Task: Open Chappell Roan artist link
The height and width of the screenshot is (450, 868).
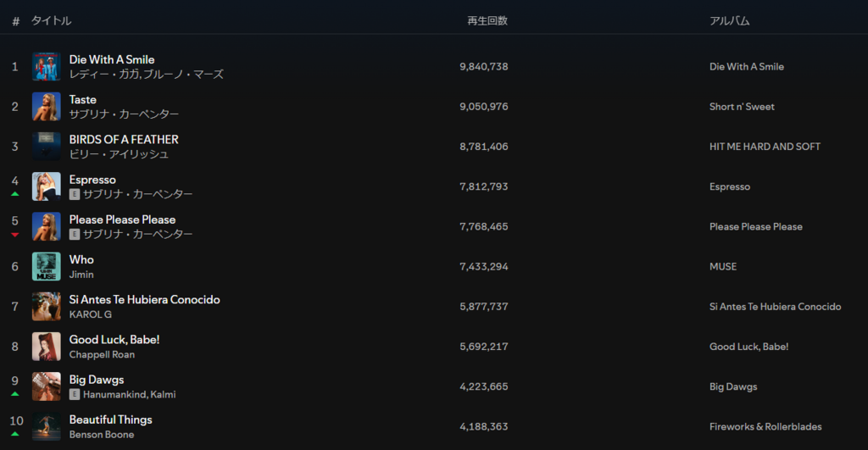Action: pyautogui.click(x=102, y=354)
